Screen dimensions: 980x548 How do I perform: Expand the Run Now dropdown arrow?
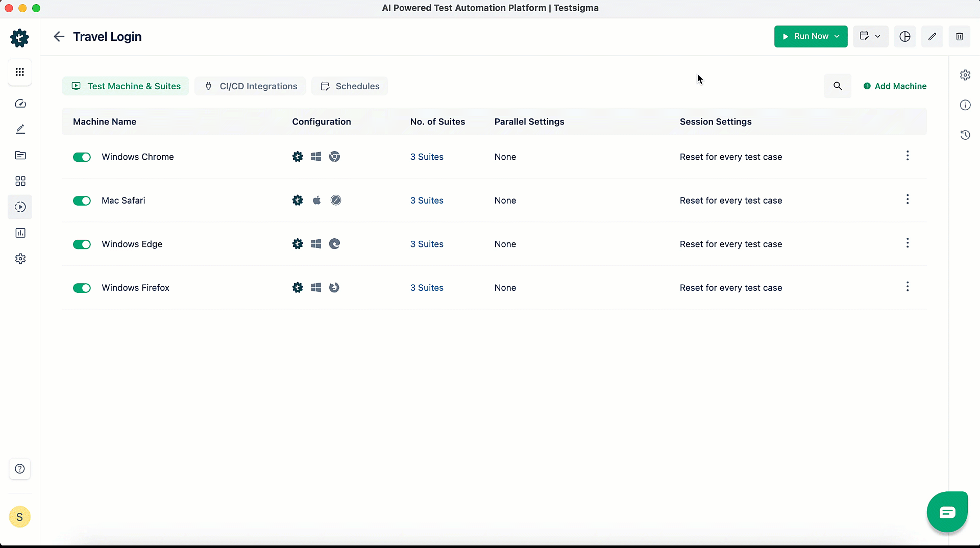tap(837, 36)
